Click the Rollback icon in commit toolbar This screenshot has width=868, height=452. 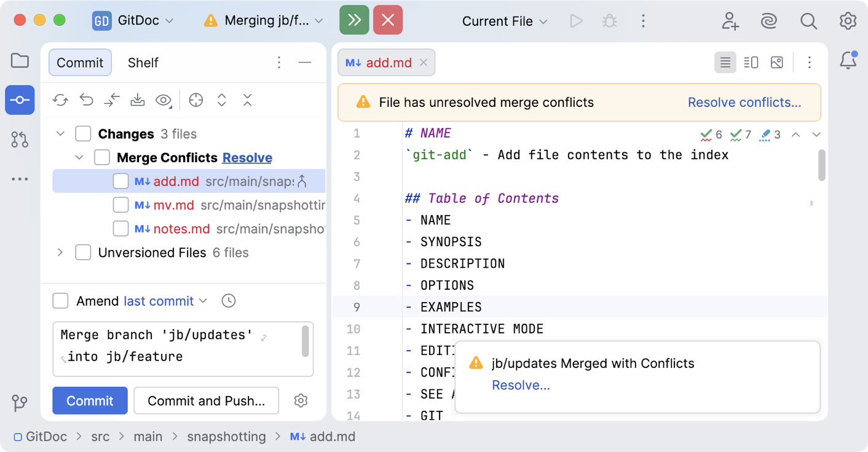pyautogui.click(x=87, y=100)
